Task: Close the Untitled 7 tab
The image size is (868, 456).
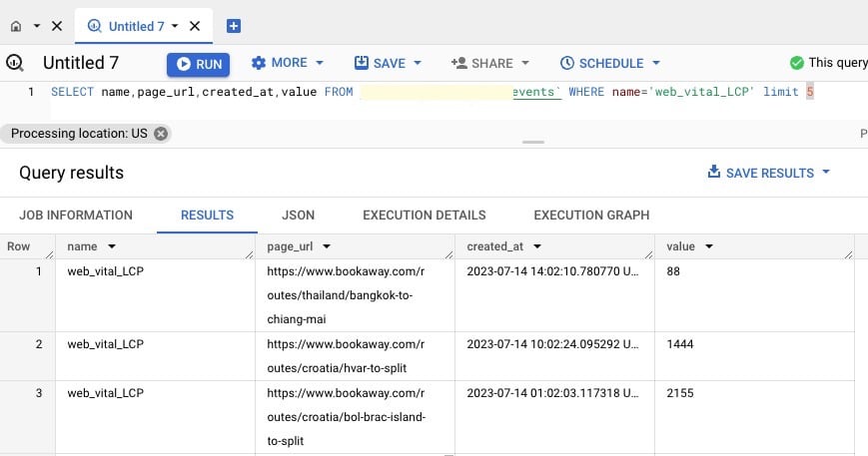Action: click(x=195, y=26)
